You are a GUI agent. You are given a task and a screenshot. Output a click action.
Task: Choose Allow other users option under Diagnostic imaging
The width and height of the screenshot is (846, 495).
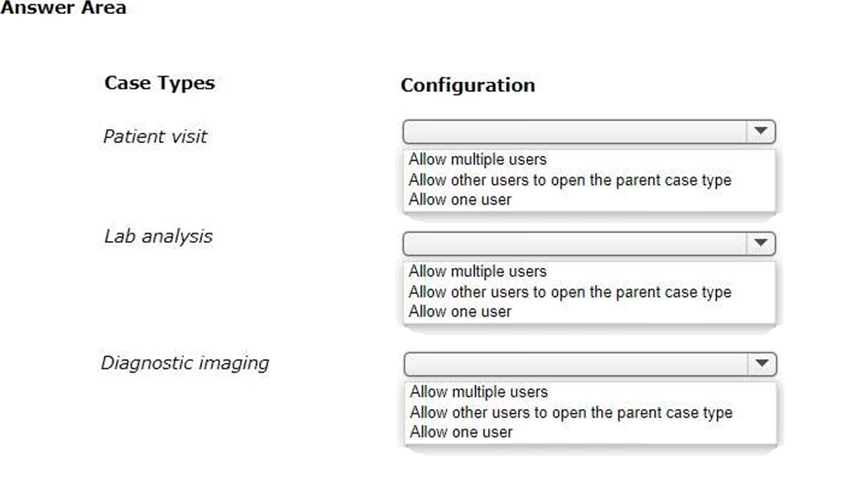(571, 412)
